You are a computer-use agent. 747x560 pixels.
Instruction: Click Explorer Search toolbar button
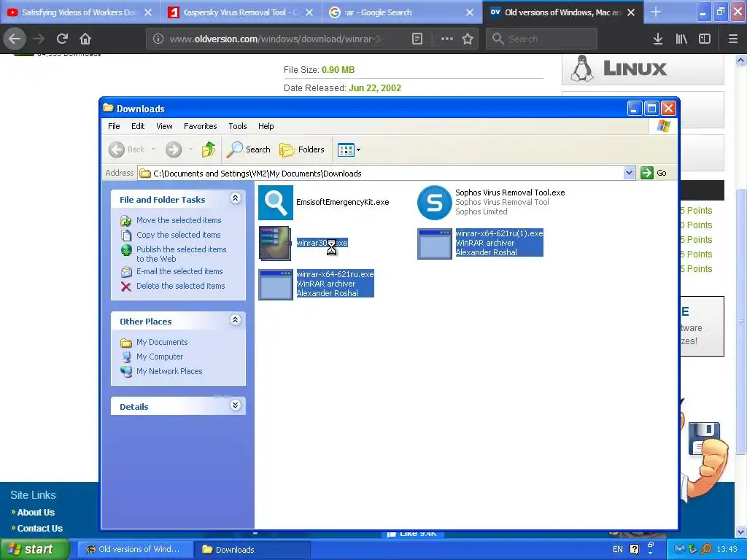[248, 149]
